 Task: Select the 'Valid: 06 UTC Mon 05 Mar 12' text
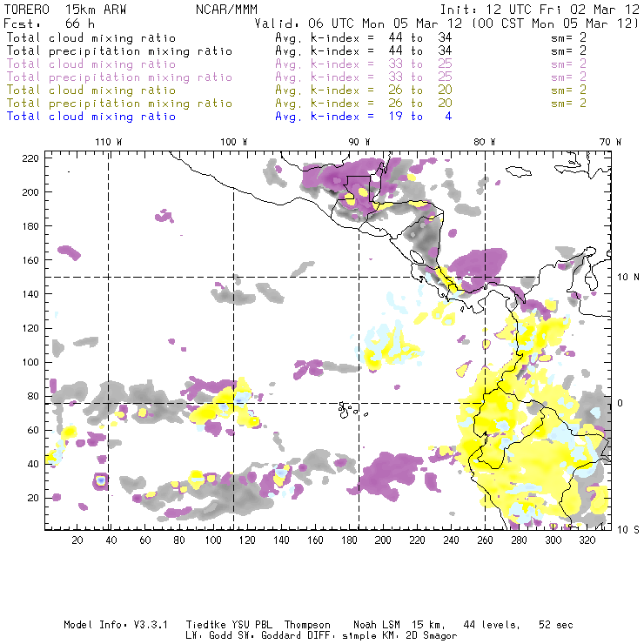click(359, 23)
